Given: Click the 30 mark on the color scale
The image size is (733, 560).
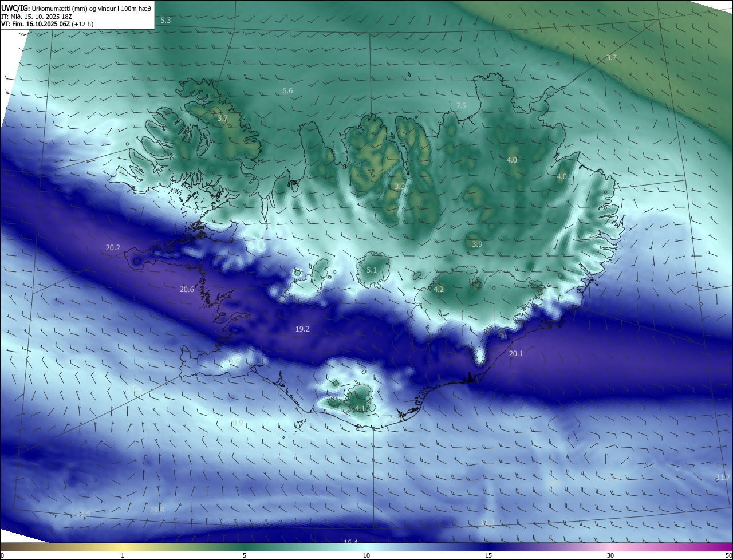Looking at the screenshot, I should click(610, 555).
